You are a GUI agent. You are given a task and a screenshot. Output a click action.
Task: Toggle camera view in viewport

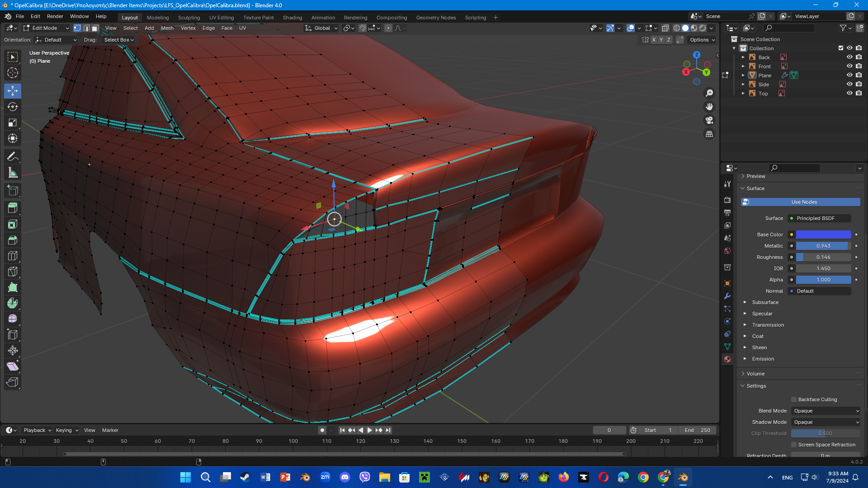(709, 120)
